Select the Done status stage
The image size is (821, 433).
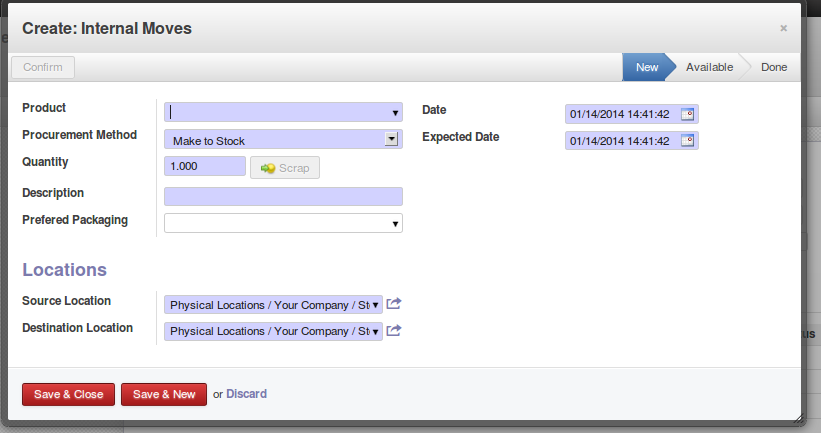(x=773, y=67)
